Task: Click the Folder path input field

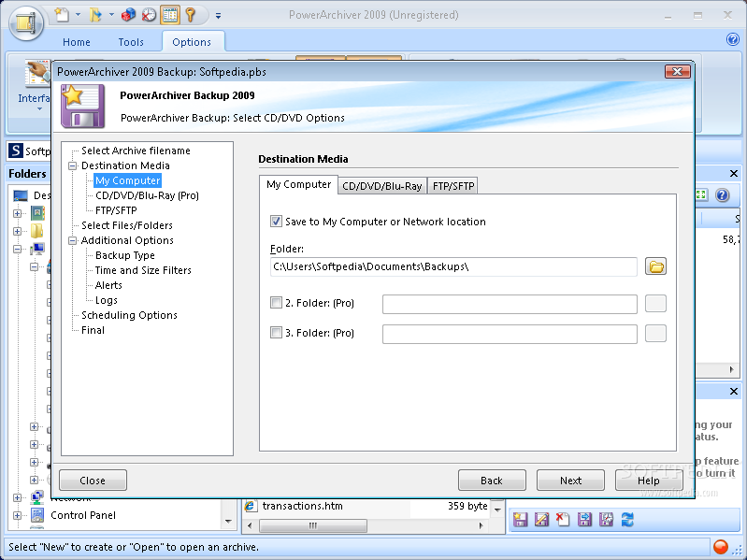Action: pyautogui.click(x=453, y=266)
